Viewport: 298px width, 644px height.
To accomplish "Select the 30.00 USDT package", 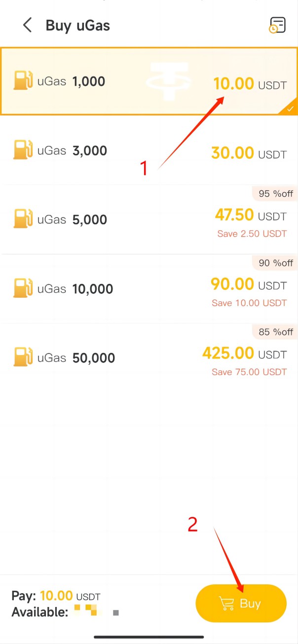I will pos(232,153).
